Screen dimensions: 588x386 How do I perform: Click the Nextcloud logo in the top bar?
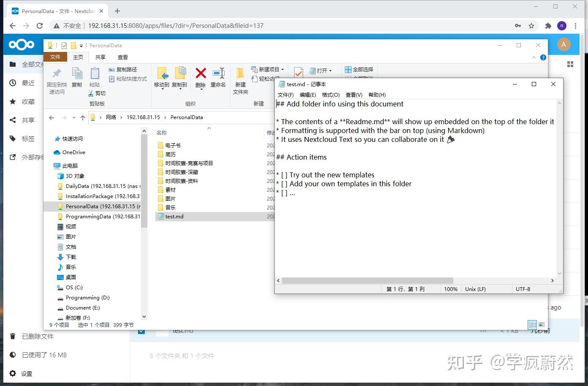coord(22,44)
